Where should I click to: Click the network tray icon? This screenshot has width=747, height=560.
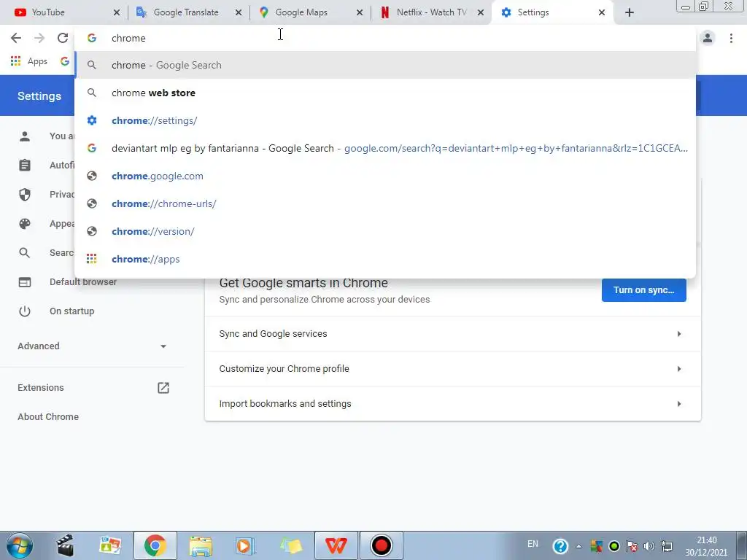(x=667, y=546)
